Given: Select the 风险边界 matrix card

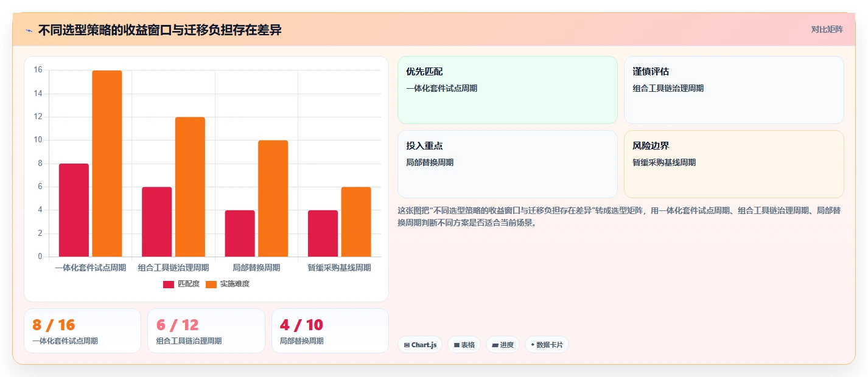Looking at the screenshot, I should [x=734, y=164].
